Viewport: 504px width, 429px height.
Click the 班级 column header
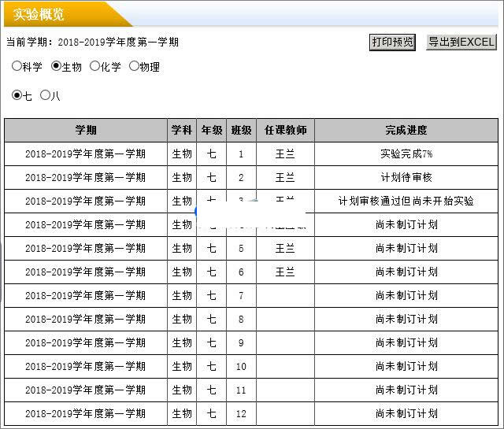(x=242, y=130)
